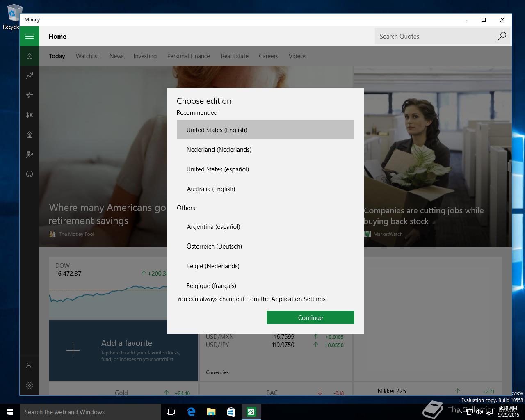Select Australia (English) edition
The height and width of the screenshot is (420, 525).
coord(266,189)
